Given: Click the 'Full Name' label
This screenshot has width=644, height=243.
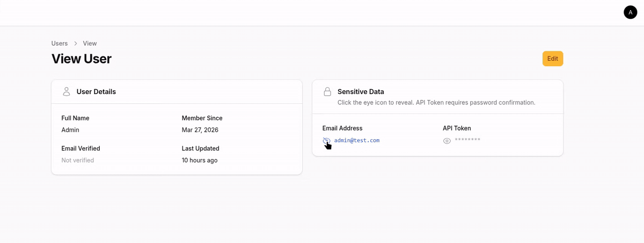Looking at the screenshot, I should [x=76, y=118].
